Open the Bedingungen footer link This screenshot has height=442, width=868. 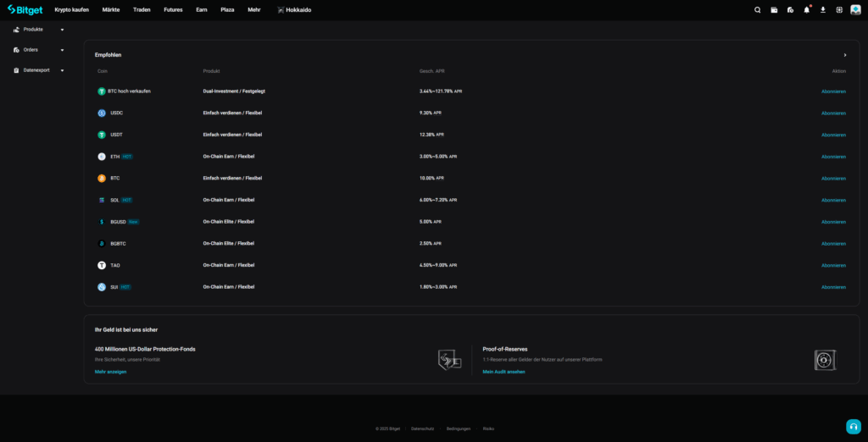coord(459,428)
